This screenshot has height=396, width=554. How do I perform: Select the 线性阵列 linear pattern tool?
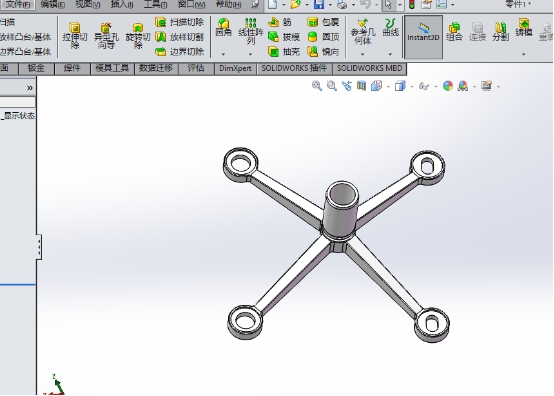coord(251,31)
